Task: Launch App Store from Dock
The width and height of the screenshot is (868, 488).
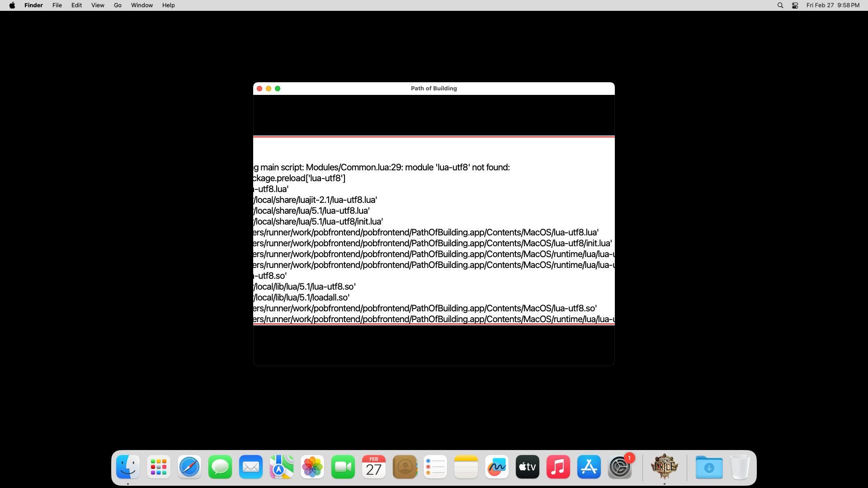Action: pos(589,467)
